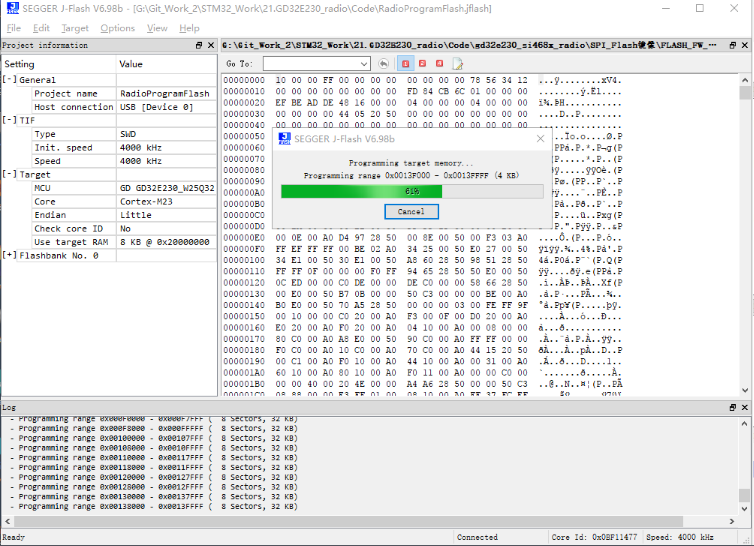Maximize the J-Flash window
The image size is (754, 546).
700,8
